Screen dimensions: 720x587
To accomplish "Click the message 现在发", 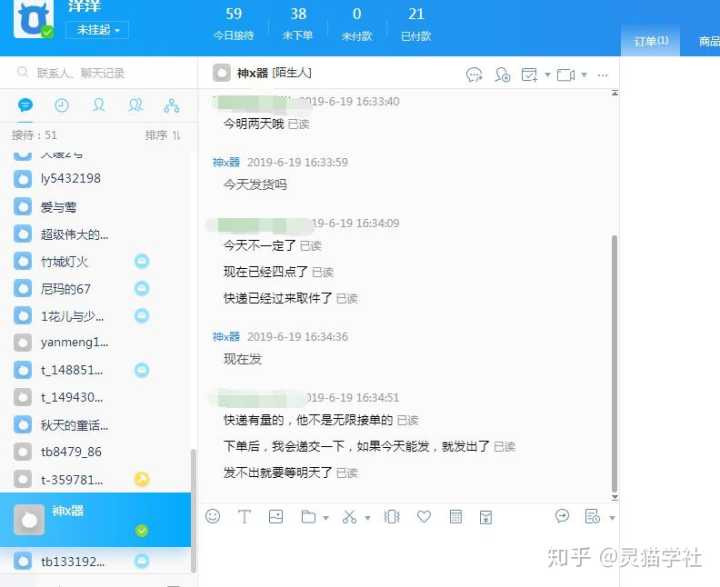I will (x=242, y=359).
